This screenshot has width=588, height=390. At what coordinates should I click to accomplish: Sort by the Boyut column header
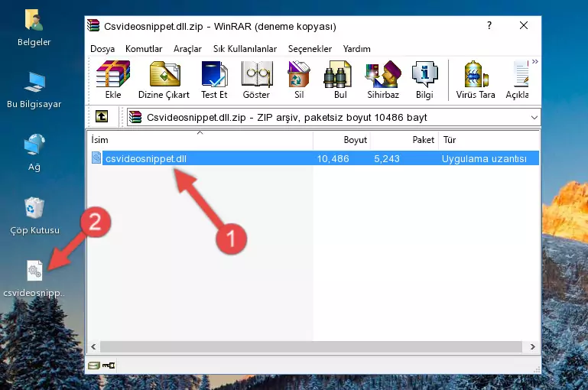coord(342,140)
